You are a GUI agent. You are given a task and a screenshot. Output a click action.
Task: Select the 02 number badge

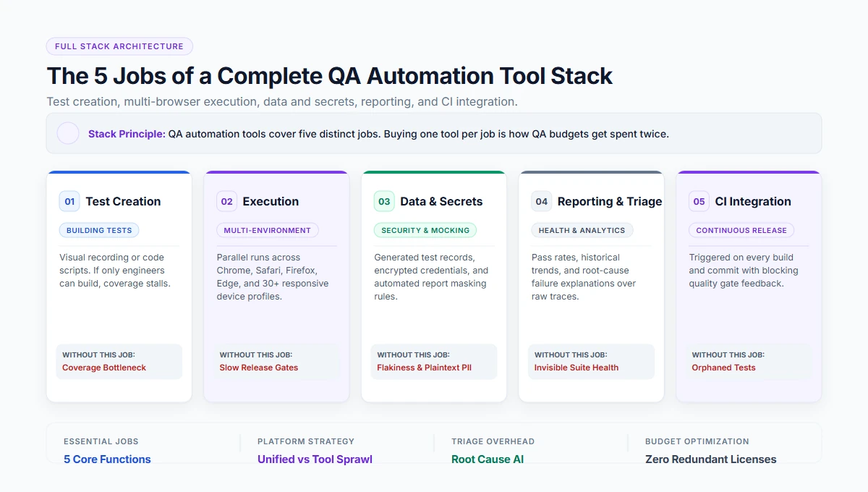coord(226,201)
